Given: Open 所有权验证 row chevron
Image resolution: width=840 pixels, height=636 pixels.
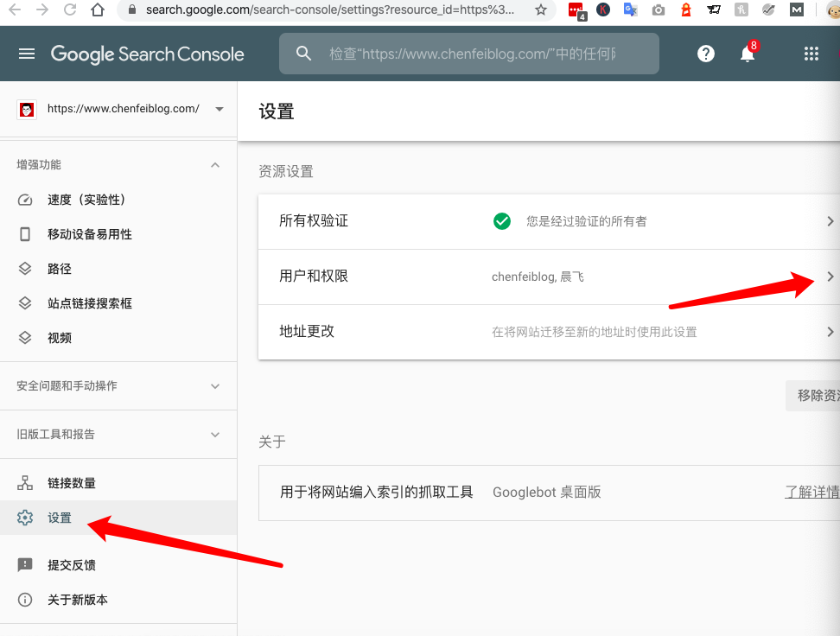Looking at the screenshot, I should [830, 221].
